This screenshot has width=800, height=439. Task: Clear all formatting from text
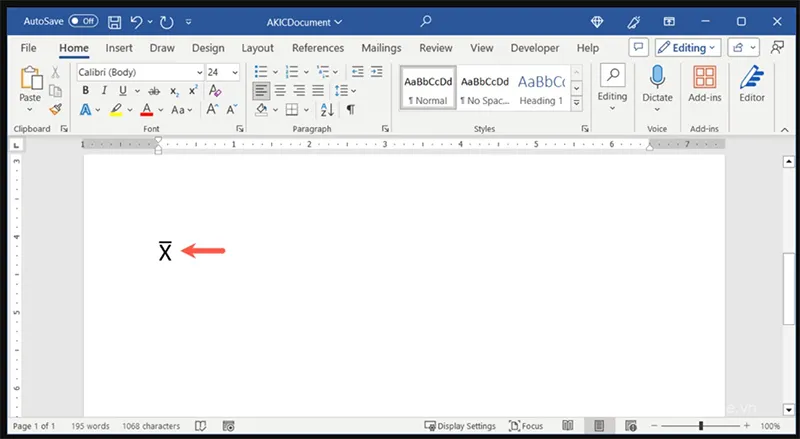click(215, 91)
